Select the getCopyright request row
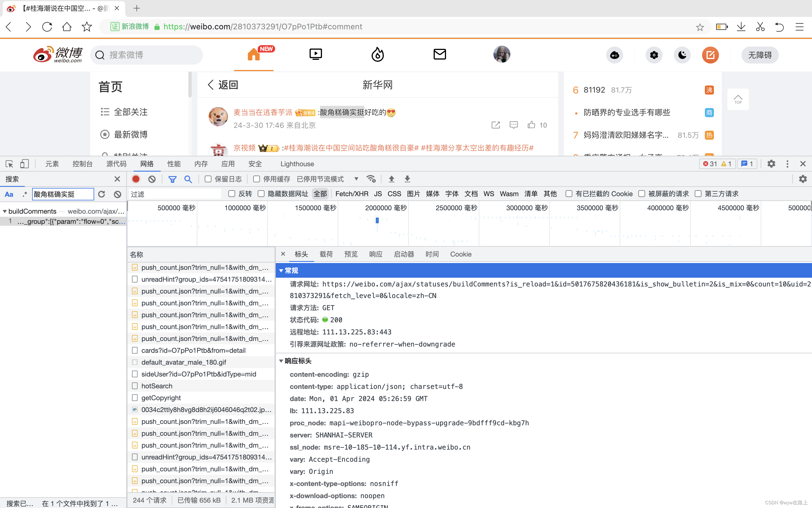 [x=201, y=398]
